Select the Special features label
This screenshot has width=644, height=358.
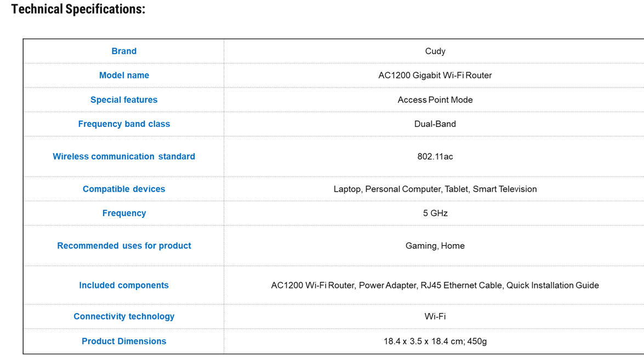click(124, 100)
